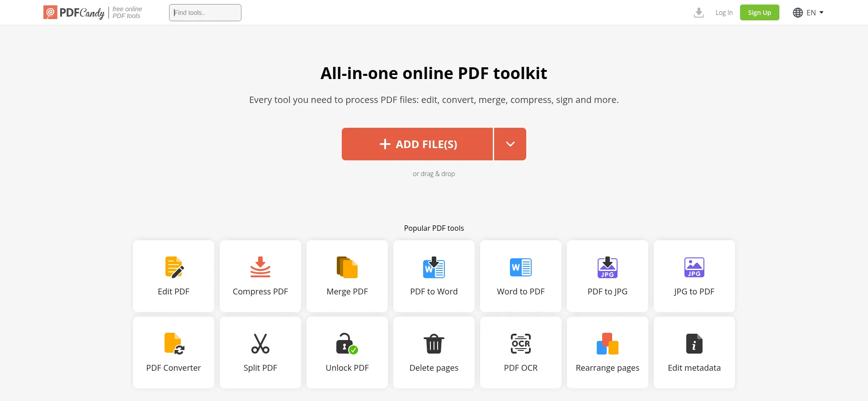868x401 pixels.
Task: Open the PDF Converter tool
Action: pyautogui.click(x=173, y=352)
